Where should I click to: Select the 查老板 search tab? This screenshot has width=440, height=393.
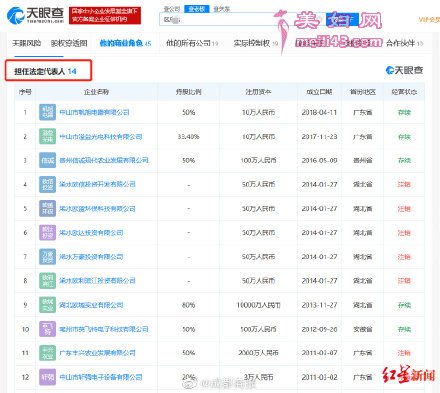(196, 9)
